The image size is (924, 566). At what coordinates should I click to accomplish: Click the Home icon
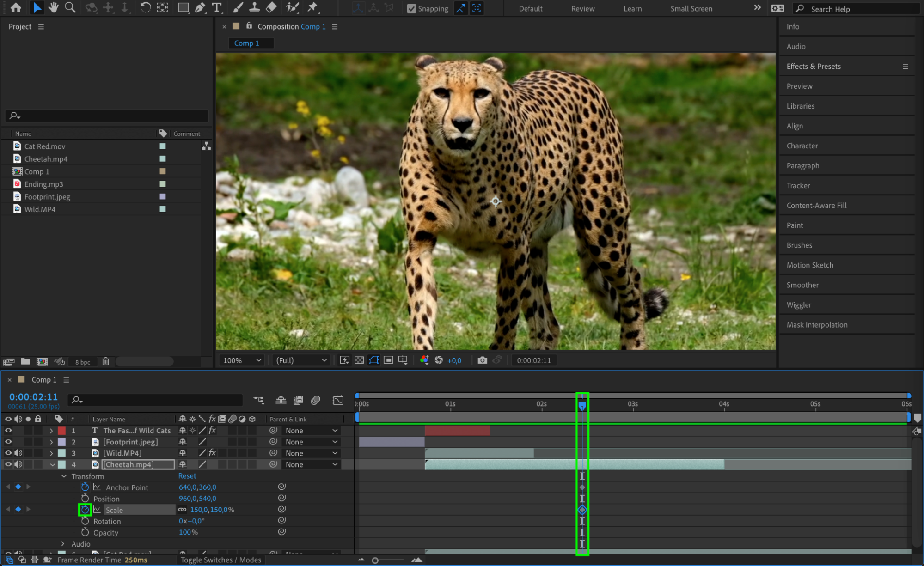16,7
